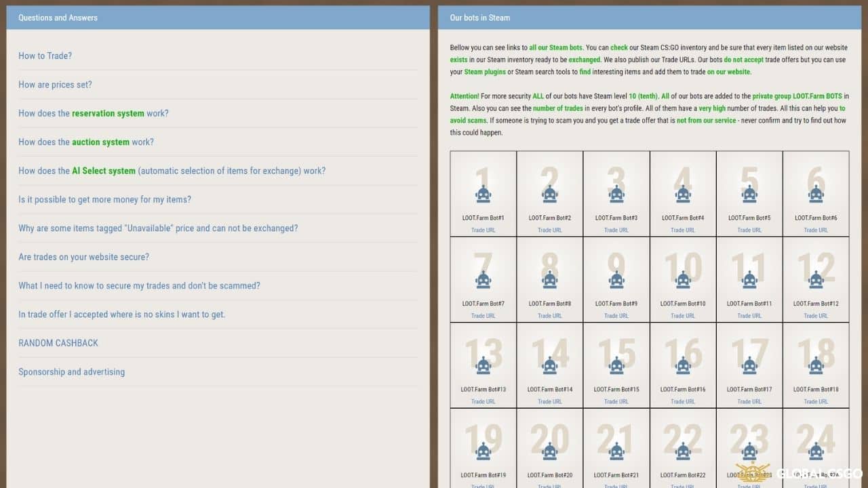Click the LOOT.Farm Bot#1 robot icon
868x488 pixels.
tap(483, 195)
